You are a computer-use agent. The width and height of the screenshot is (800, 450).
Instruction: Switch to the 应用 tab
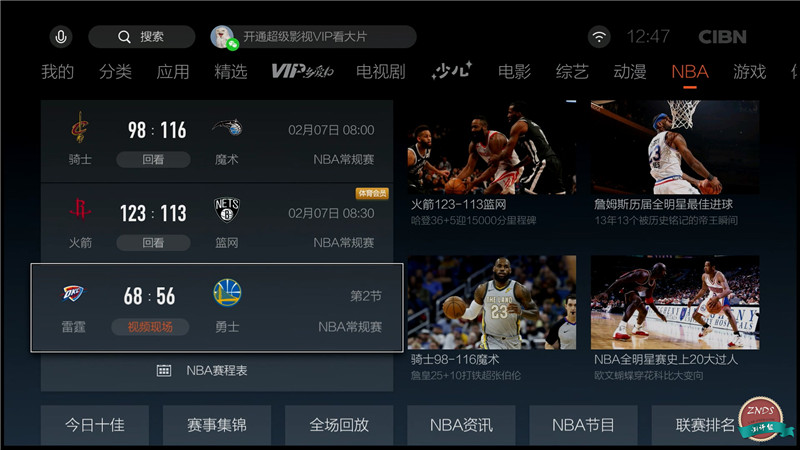tap(173, 71)
